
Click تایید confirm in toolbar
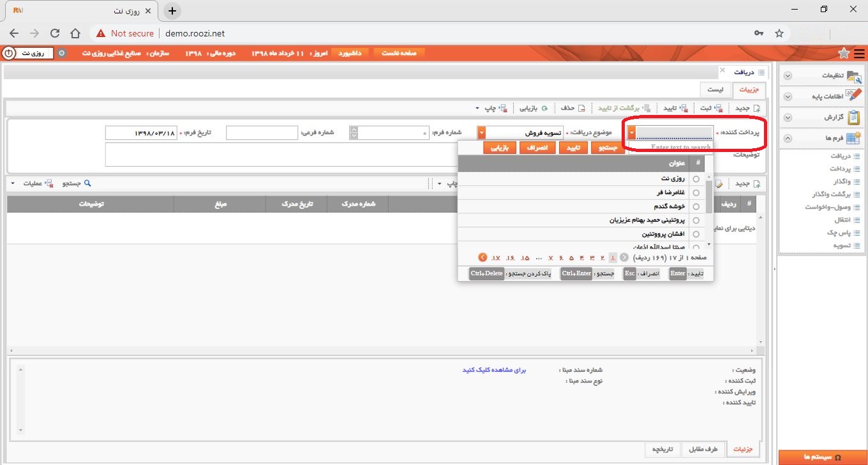point(676,108)
